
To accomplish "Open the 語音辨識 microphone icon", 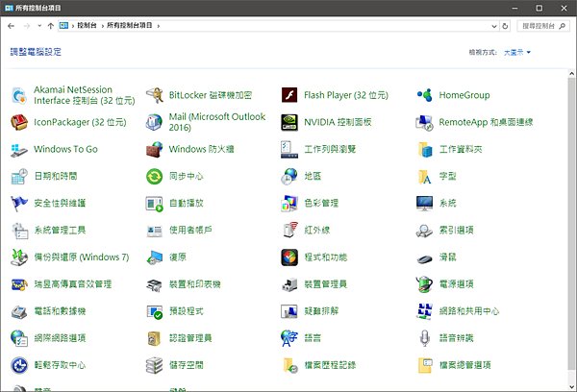I will pyautogui.click(x=424, y=338).
